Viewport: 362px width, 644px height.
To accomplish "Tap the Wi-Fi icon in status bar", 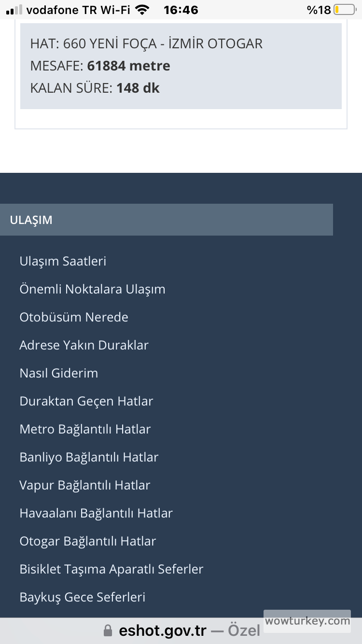I will click(x=142, y=10).
